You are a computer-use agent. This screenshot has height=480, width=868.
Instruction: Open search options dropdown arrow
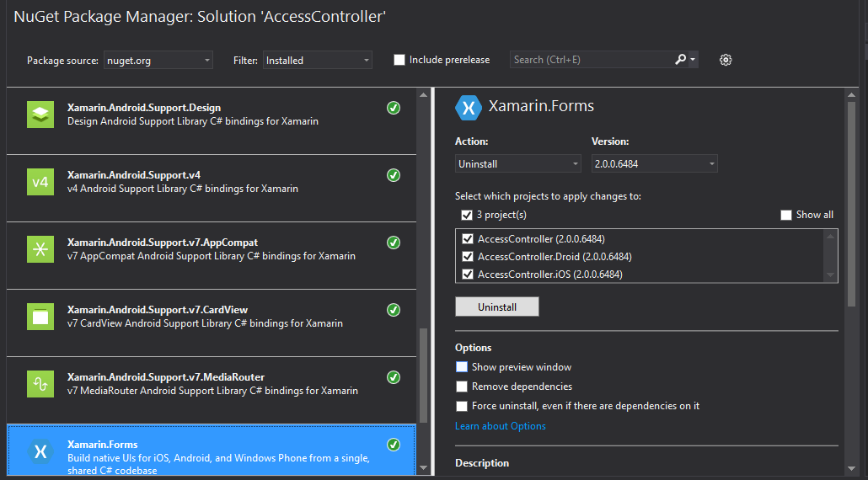tap(693, 60)
